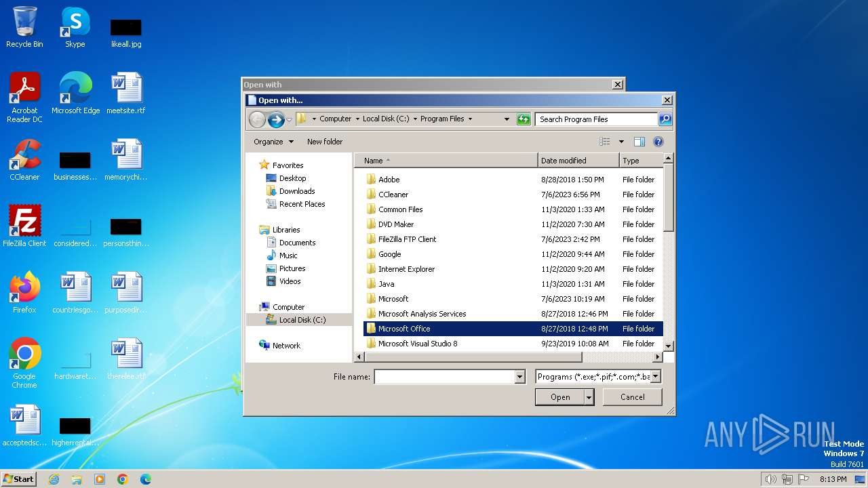
Task: Sort by Type column header
Action: coord(641,161)
